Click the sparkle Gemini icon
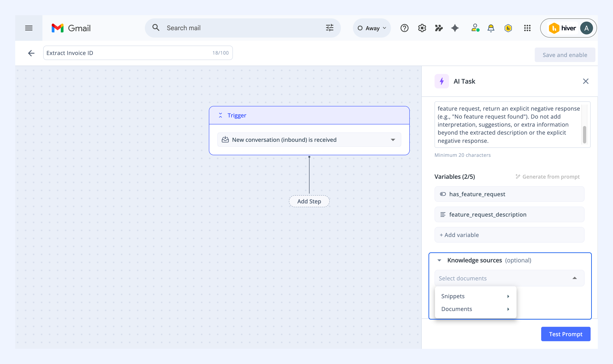 455,28
